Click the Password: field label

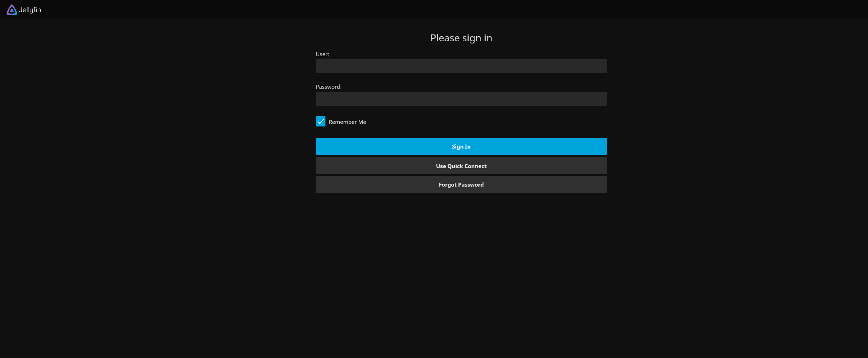328,87
